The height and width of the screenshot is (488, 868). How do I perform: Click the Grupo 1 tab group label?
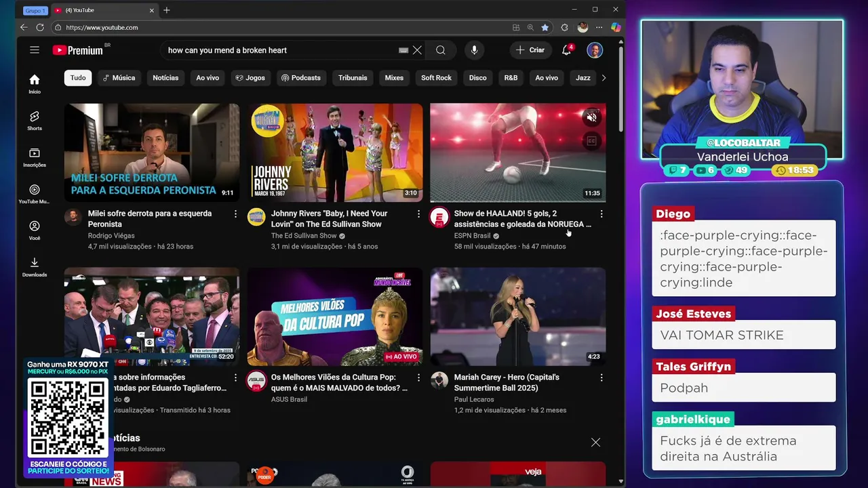pos(35,10)
